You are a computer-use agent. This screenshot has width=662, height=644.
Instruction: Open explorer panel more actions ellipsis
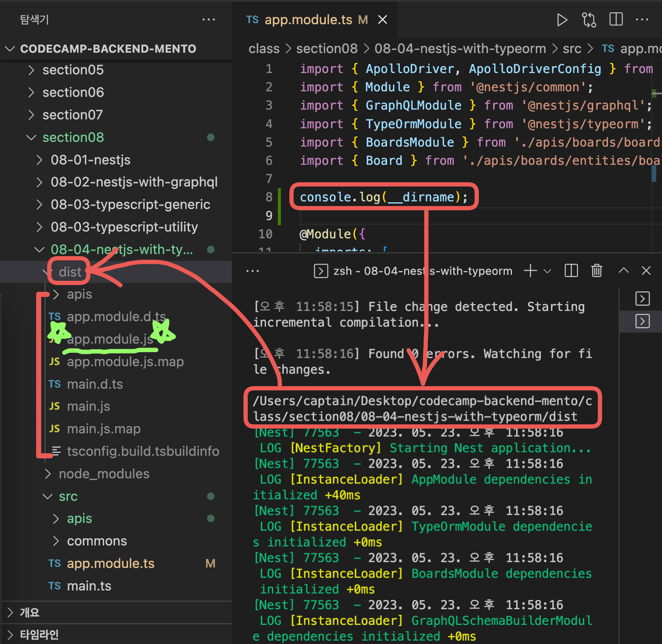pyautogui.click(x=209, y=20)
